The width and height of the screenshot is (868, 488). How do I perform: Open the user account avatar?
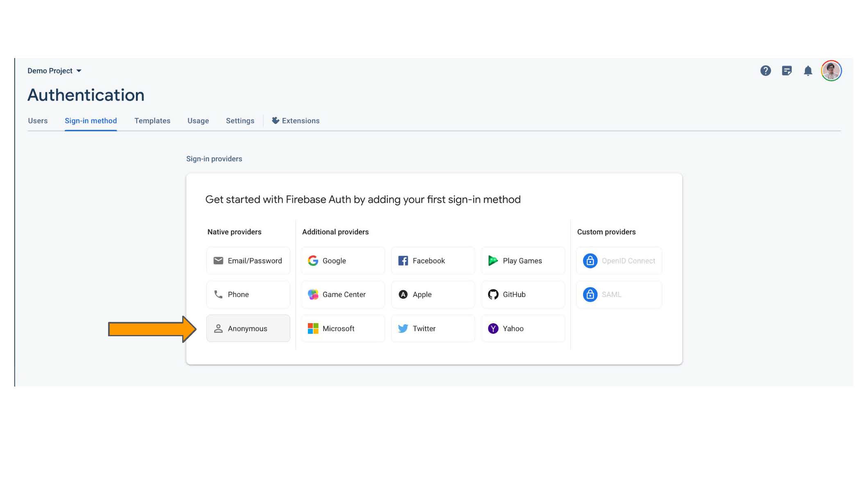pyautogui.click(x=831, y=71)
